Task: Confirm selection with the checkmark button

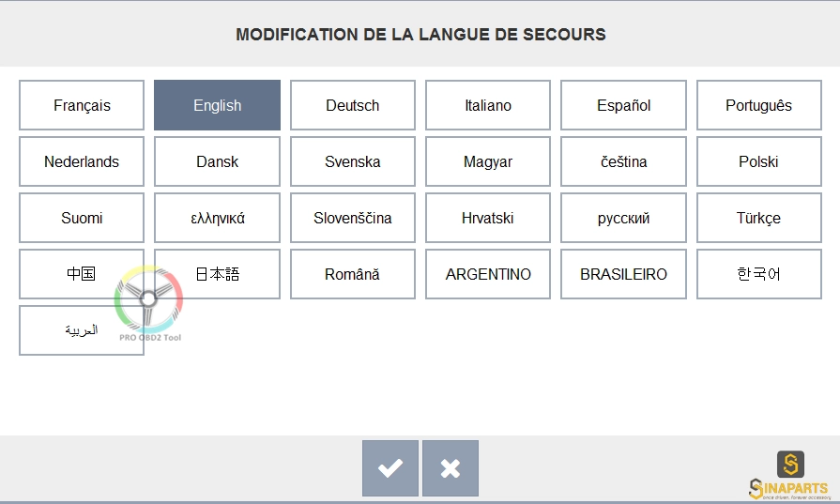Action: (390, 468)
